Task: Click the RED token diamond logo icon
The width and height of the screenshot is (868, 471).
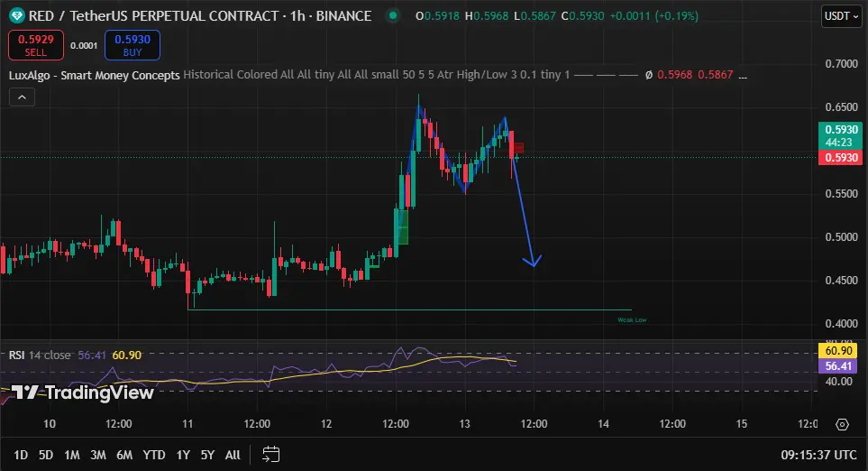Action: point(16,15)
